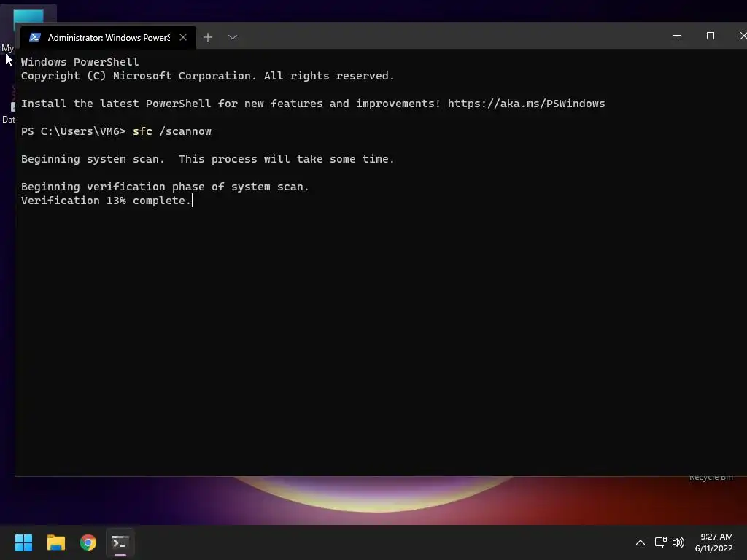747x560 pixels.
Task: Click the 'sfc /scannow' command text
Action: pyautogui.click(x=172, y=131)
